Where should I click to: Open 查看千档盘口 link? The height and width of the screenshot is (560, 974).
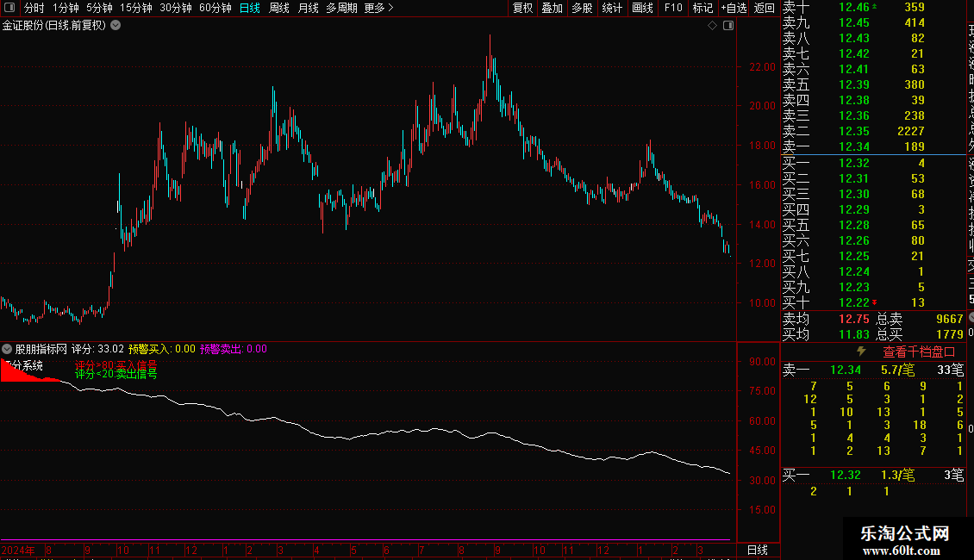tap(919, 352)
